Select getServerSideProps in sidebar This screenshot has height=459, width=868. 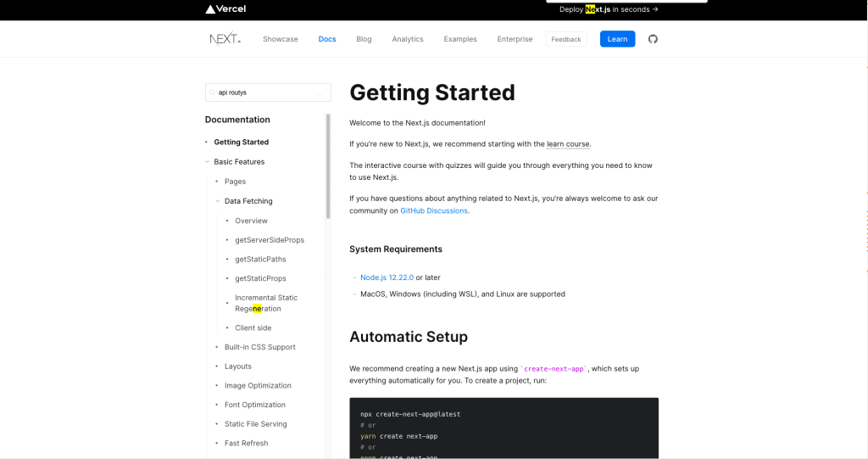click(x=269, y=240)
